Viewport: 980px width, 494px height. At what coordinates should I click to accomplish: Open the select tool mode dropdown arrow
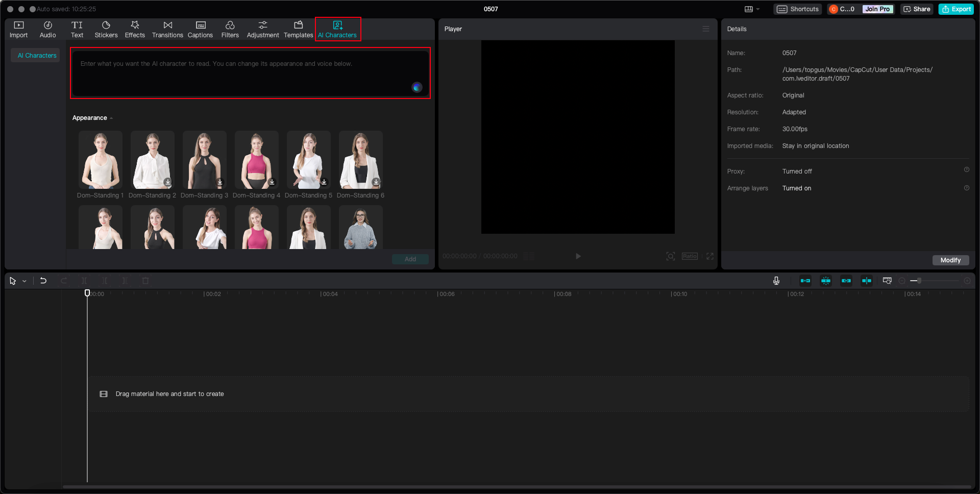coord(24,281)
